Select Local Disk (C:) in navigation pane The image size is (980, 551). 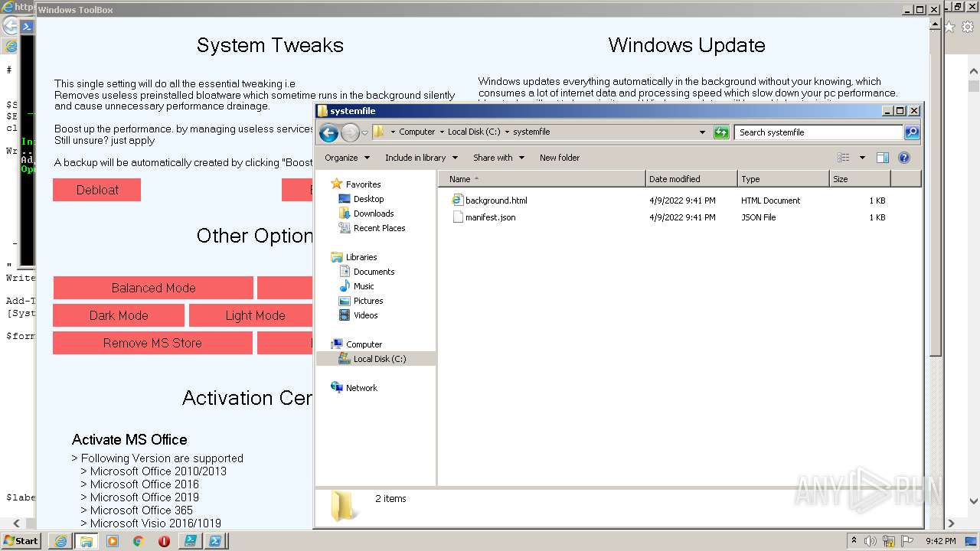tap(380, 359)
